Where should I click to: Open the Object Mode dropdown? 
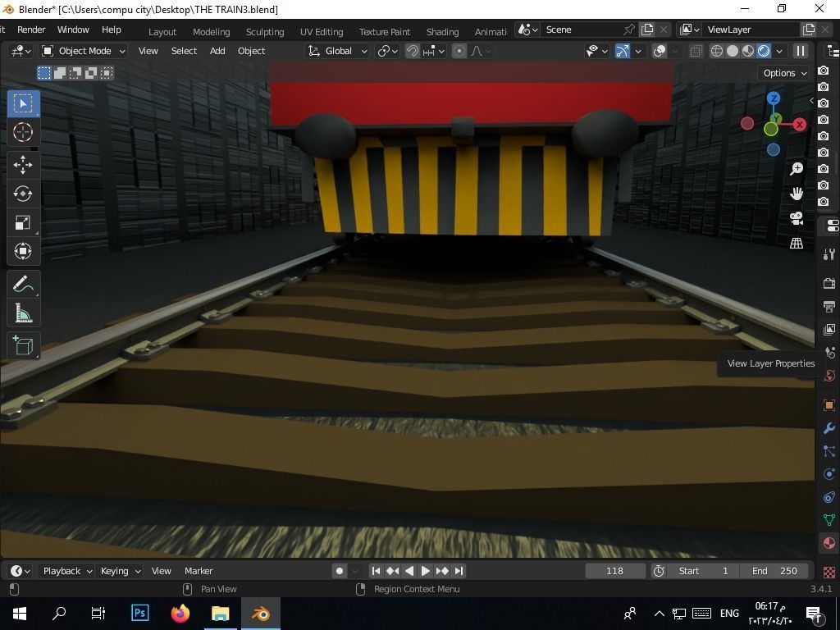(x=84, y=51)
